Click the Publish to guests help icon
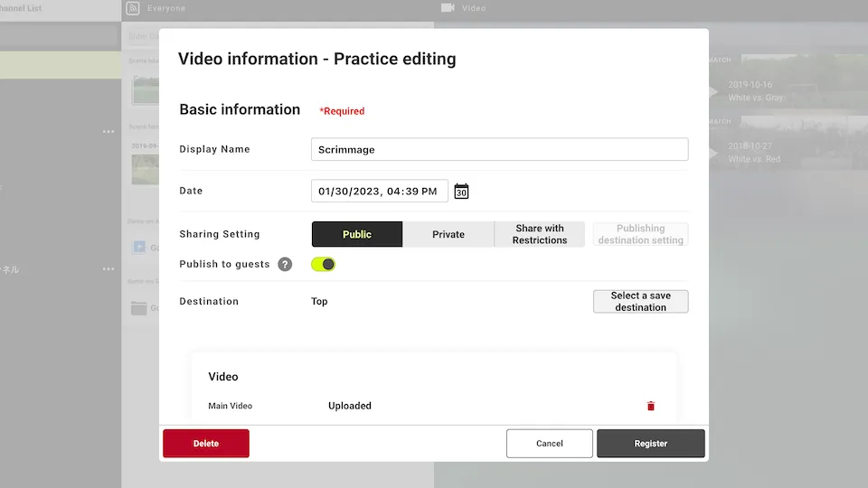Image resolution: width=868 pixels, height=488 pixels. click(x=285, y=265)
